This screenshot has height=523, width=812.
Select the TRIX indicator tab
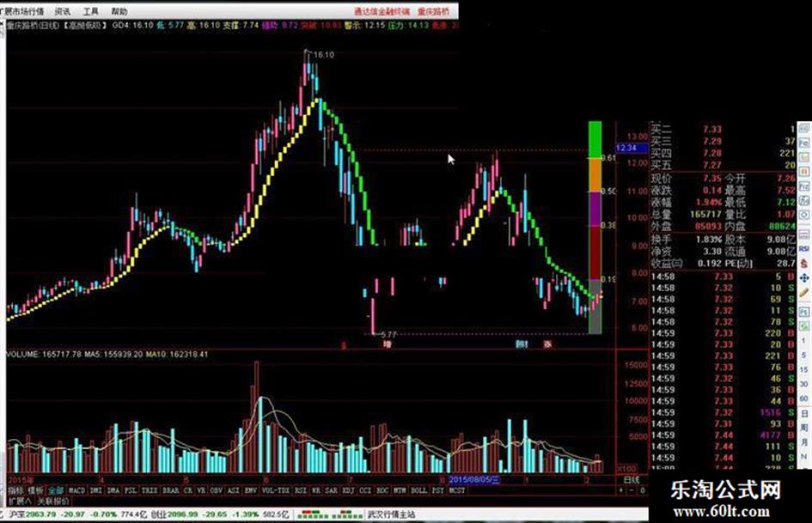pyautogui.click(x=150, y=490)
